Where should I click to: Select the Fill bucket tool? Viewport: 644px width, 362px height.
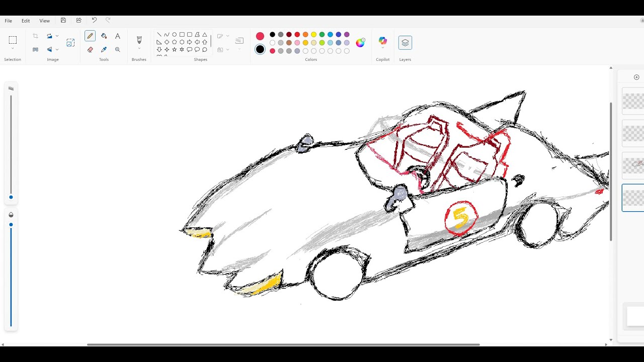(x=104, y=36)
